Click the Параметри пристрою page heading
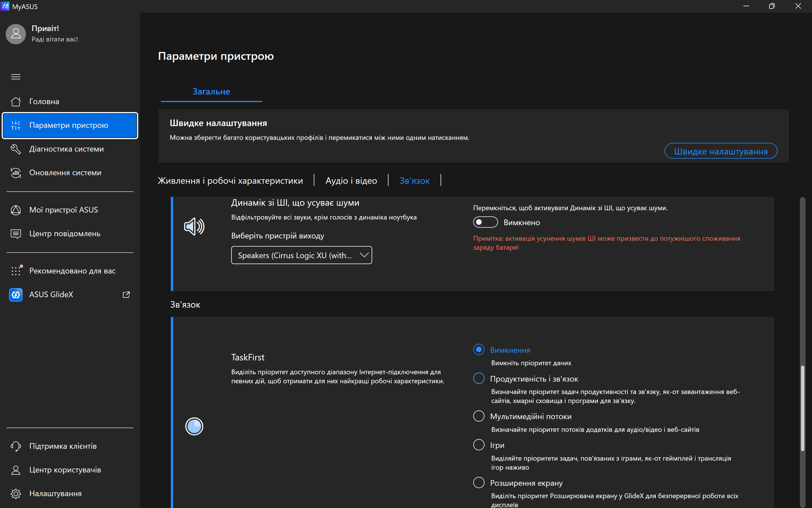The width and height of the screenshot is (812, 508). (x=216, y=56)
